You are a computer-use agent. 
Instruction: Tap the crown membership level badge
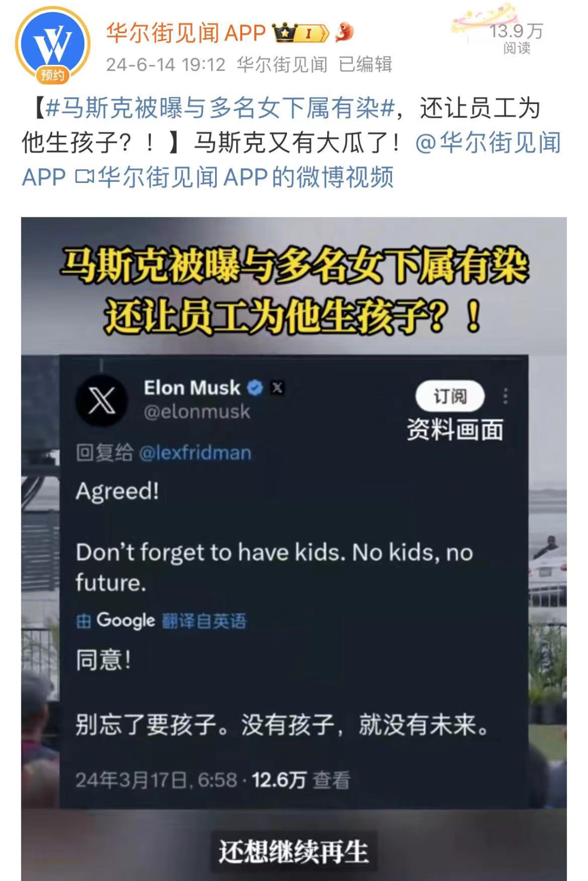coord(301,33)
